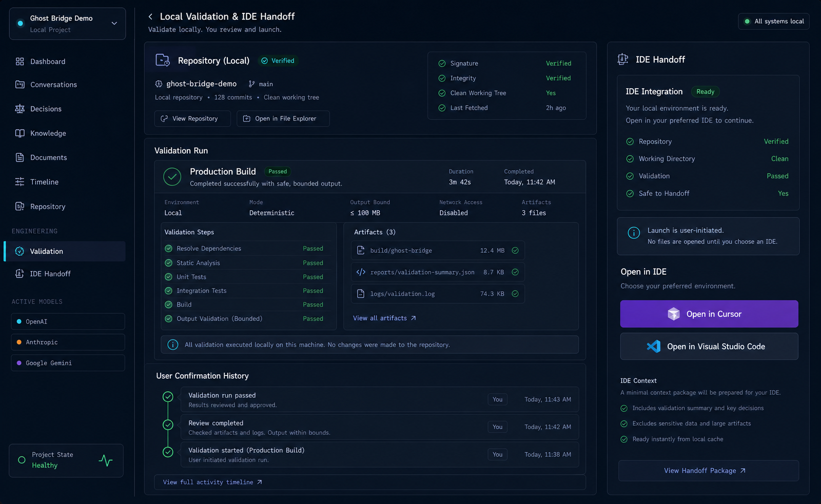
Task: Click the main branch icon
Action: point(251,84)
